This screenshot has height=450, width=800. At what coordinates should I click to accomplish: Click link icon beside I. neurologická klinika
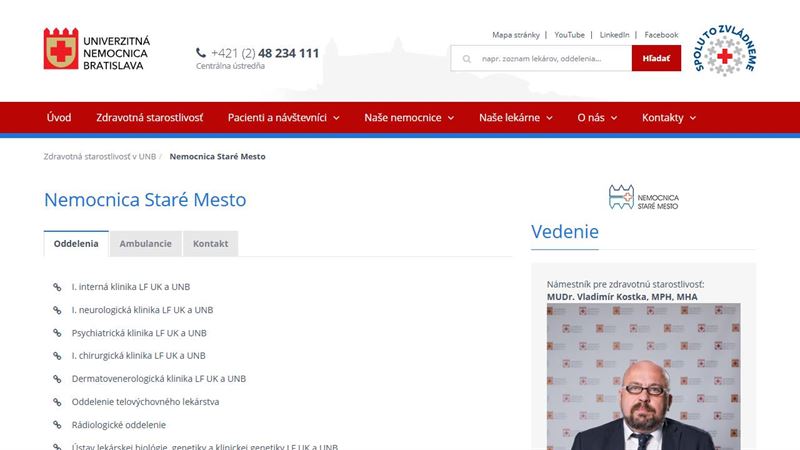57,310
